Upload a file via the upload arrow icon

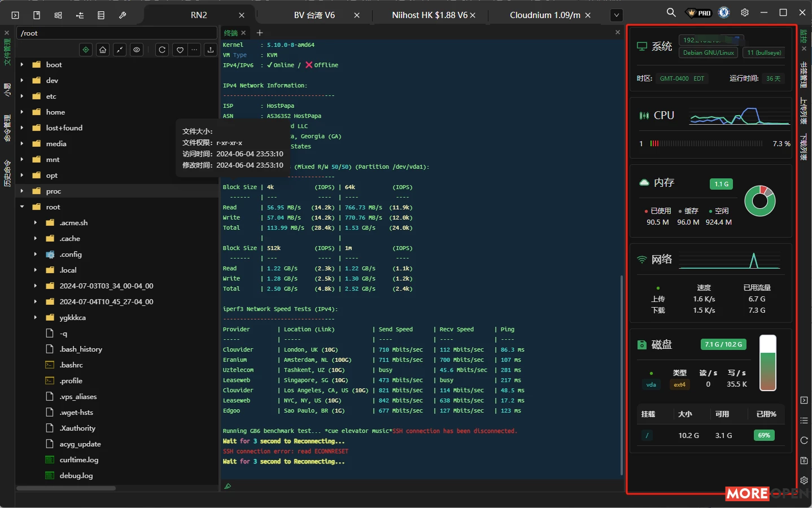(x=211, y=50)
